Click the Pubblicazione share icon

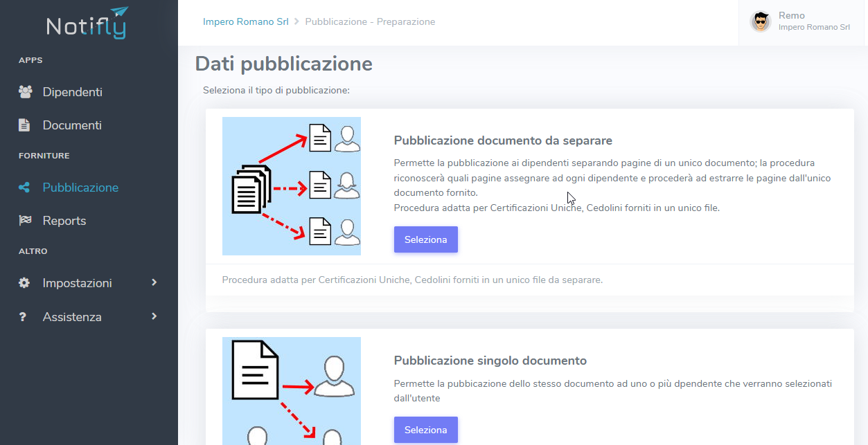pyautogui.click(x=23, y=187)
